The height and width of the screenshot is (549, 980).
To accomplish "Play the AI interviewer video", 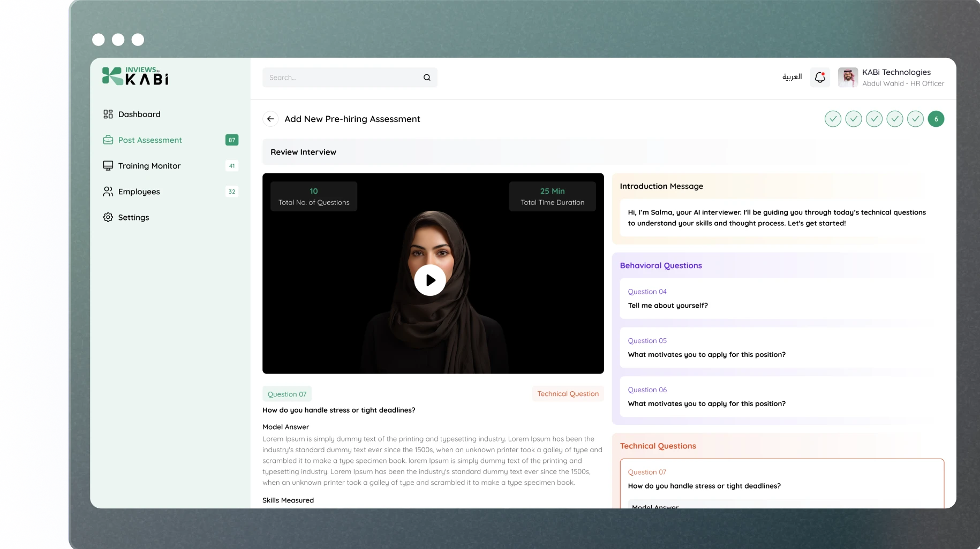I will 430,280.
